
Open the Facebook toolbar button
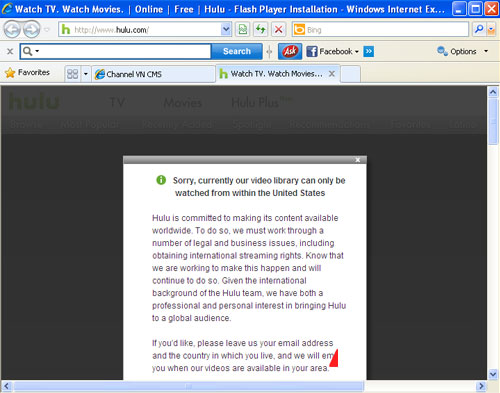(x=332, y=51)
